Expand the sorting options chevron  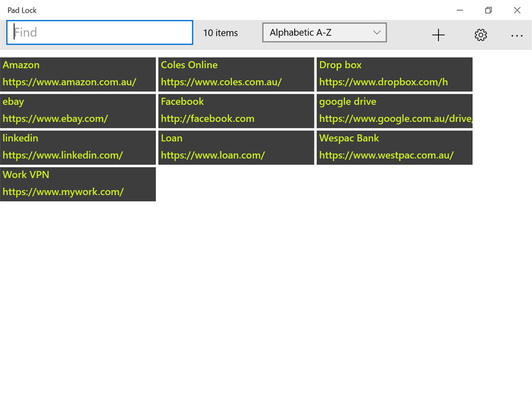click(377, 32)
